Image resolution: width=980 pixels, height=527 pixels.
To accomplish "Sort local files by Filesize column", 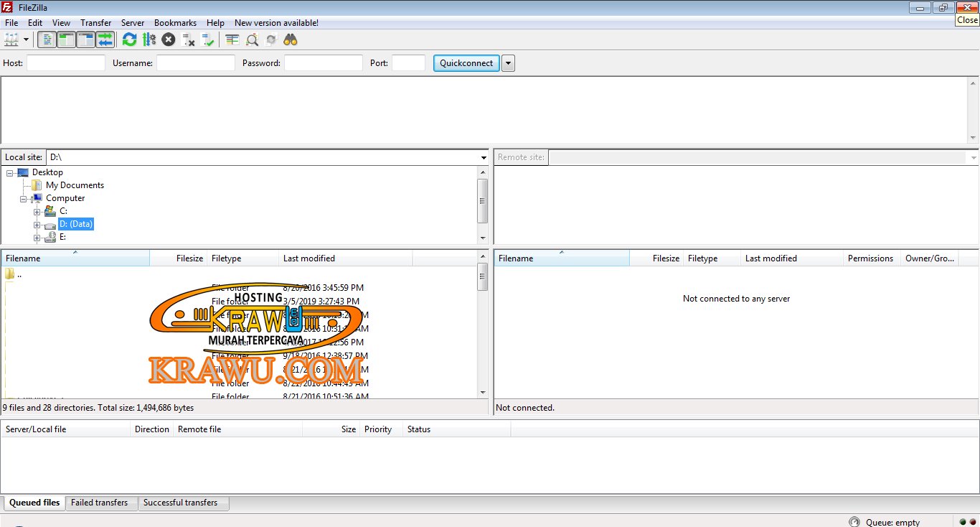I will [x=179, y=258].
